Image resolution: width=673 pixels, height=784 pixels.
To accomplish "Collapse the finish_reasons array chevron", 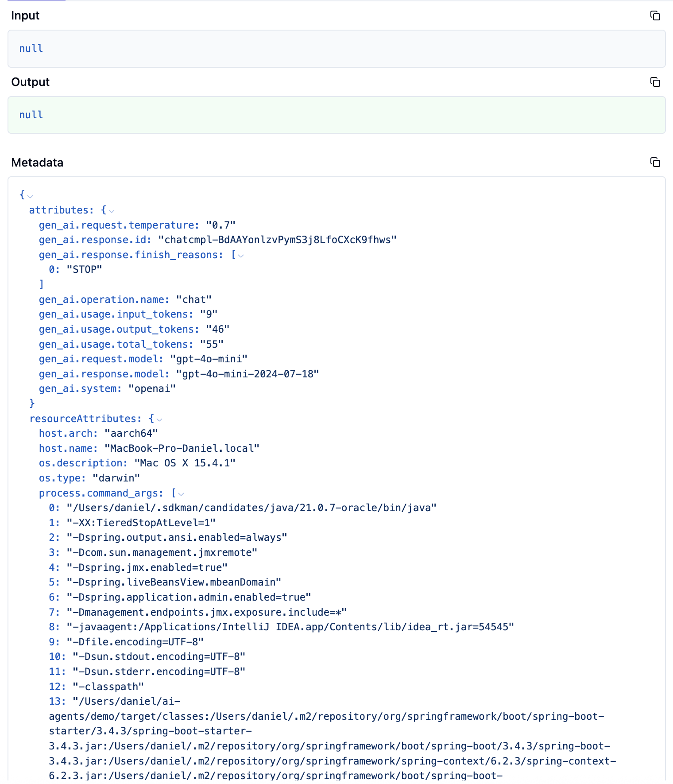I will (241, 256).
